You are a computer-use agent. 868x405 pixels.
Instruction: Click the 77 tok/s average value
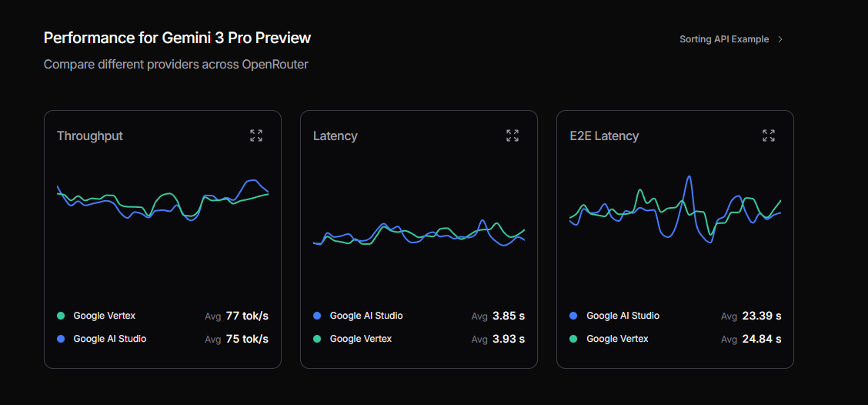point(247,316)
